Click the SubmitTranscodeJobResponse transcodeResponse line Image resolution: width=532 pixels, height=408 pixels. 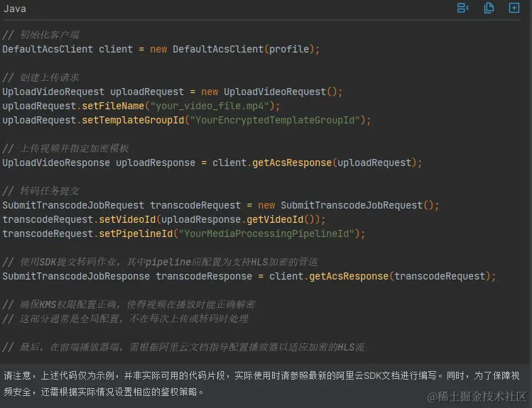point(249,276)
